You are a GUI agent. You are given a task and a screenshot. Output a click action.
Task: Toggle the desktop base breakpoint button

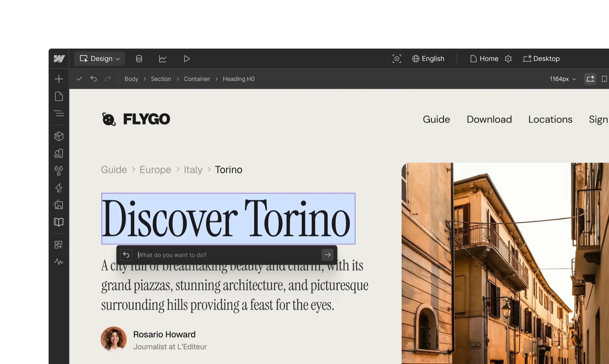[590, 79]
